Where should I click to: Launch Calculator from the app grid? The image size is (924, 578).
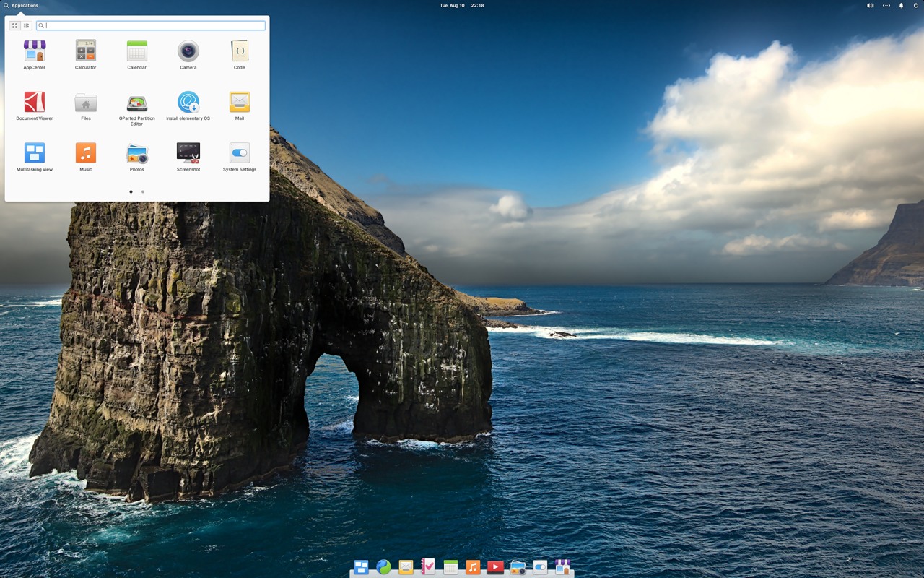[85, 51]
